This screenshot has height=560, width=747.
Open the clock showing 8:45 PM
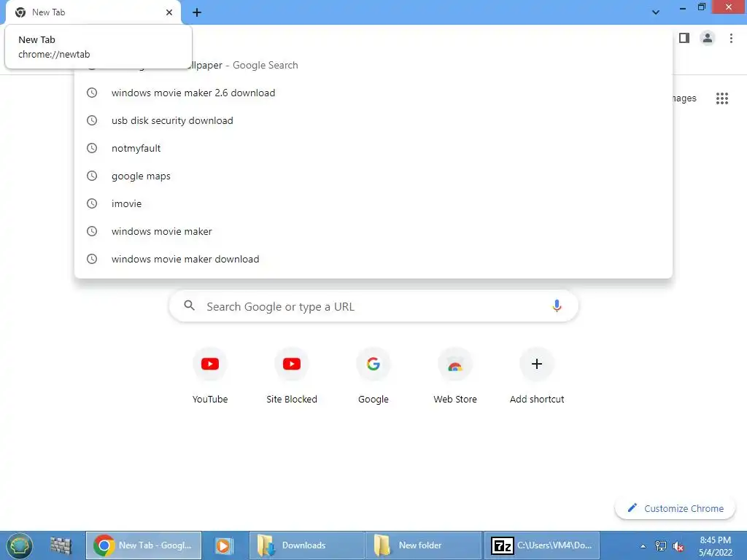click(715, 545)
